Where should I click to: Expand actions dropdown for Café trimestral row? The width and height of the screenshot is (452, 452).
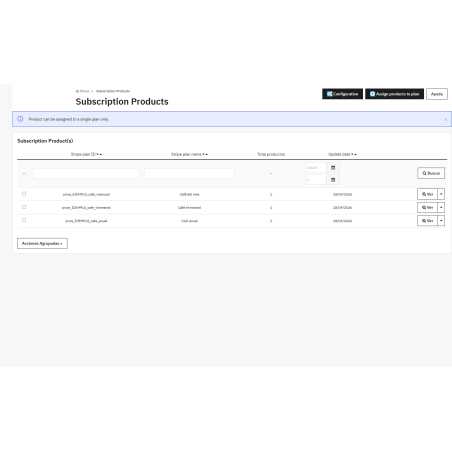pos(441,207)
